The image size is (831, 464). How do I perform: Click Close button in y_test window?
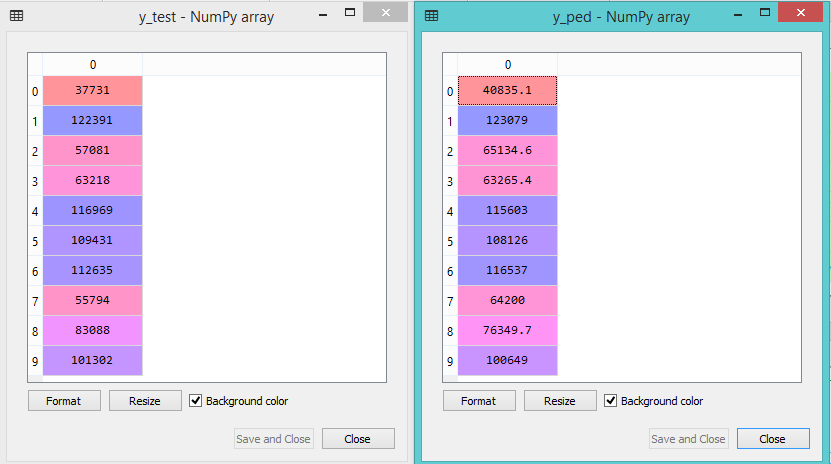click(x=358, y=439)
